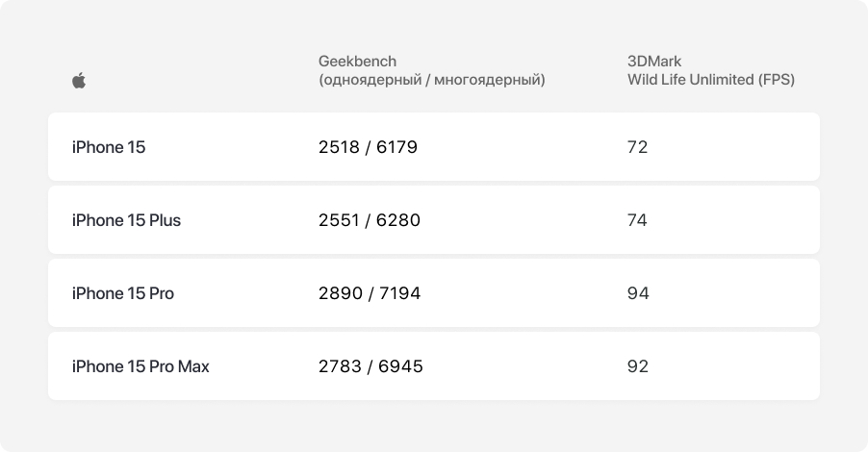Select the 3DMark Wild Life Unlimited header
Screen dimensions: 868x452
pyautogui.click(x=711, y=70)
